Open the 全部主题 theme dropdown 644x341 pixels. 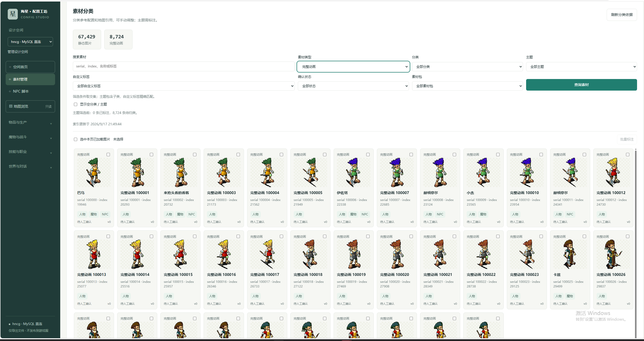pyautogui.click(x=581, y=67)
